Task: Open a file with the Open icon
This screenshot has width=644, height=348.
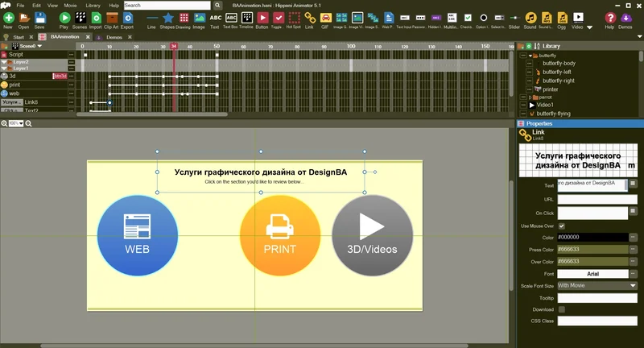Action: [x=24, y=20]
